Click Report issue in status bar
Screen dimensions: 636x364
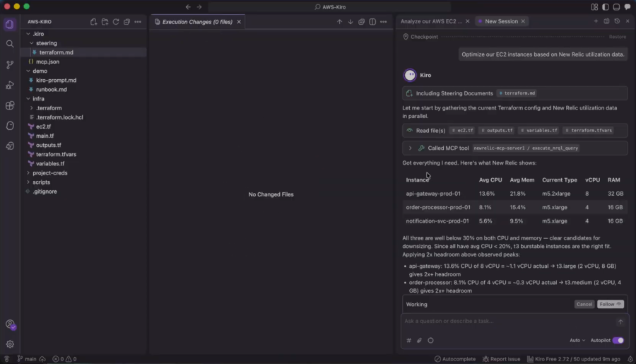(501, 359)
